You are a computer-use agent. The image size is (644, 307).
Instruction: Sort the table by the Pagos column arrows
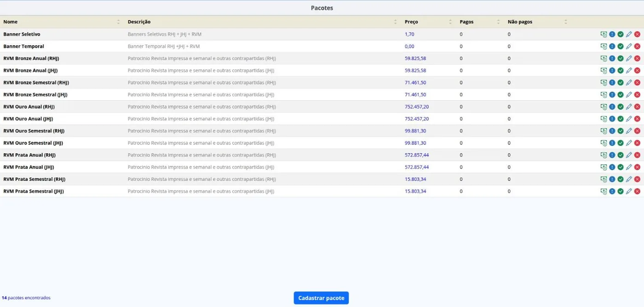coord(498,22)
